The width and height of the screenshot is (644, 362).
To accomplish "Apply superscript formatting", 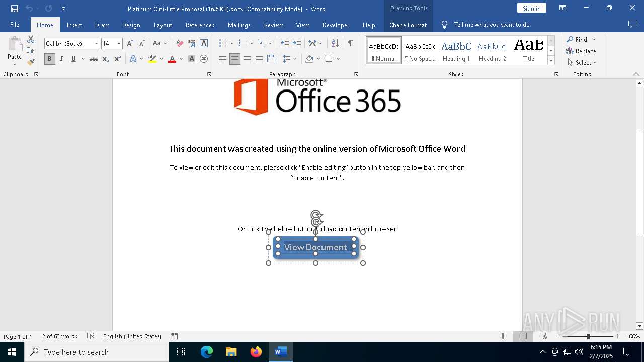I will [x=118, y=59].
